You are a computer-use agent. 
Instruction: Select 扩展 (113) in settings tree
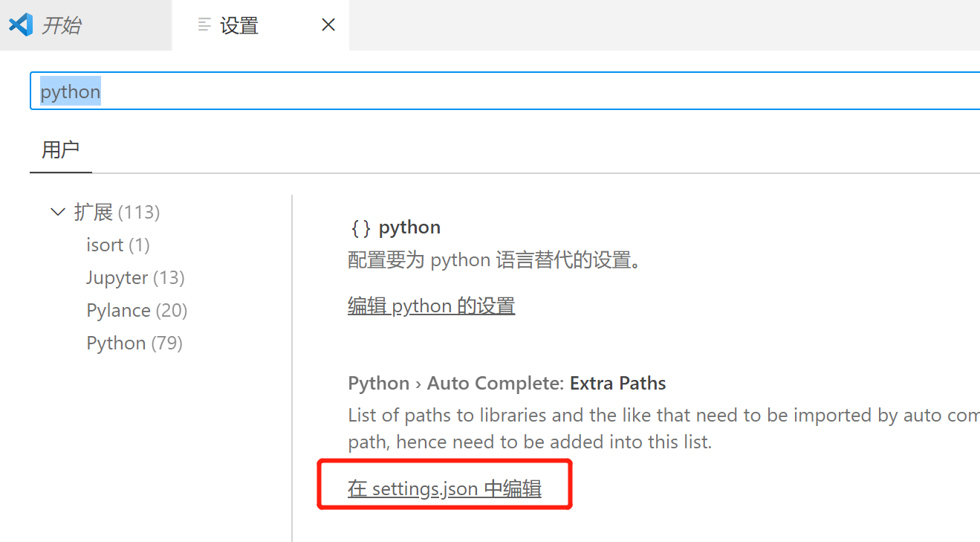tap(117, 212)
